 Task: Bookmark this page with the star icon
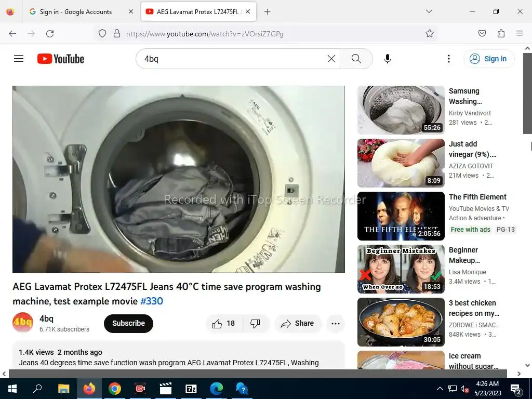coord(430,34)
